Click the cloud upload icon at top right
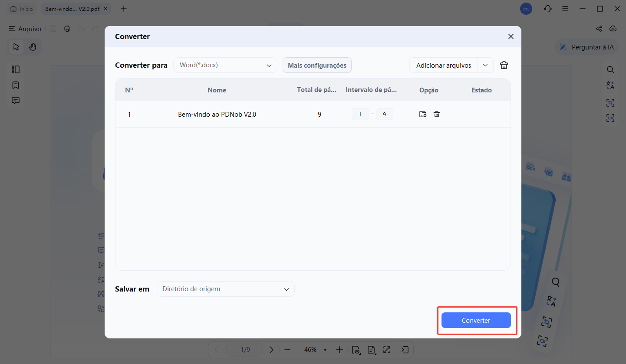Screen dimensions: 626x364 point(613,29)
